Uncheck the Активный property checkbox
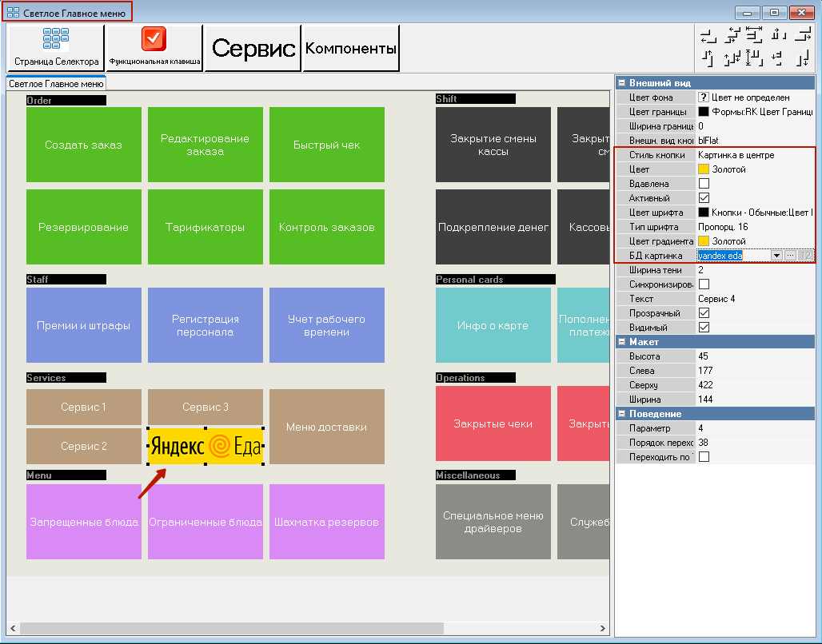 [x=704, y=198]
